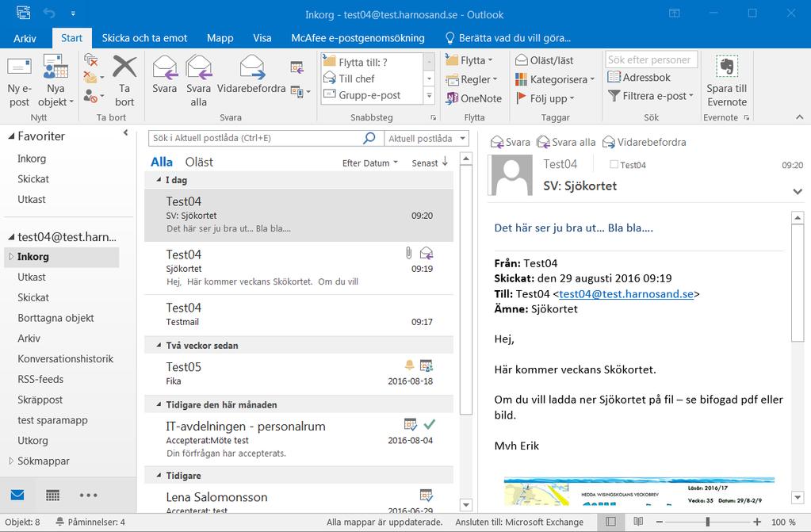Viewport: 811px width, 532px height.
Task: Switch to reading view in status bar
Action: point(638,522)
